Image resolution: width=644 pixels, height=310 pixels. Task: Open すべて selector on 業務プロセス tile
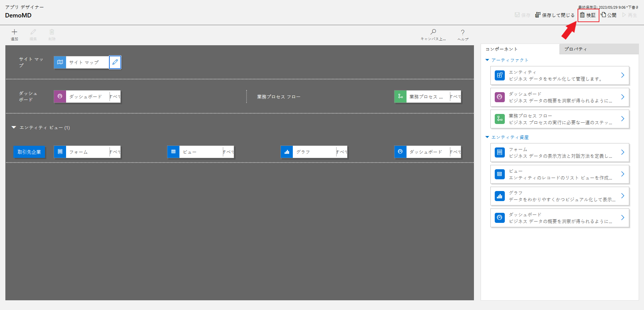pyautogui.click(x=455, y=97)
